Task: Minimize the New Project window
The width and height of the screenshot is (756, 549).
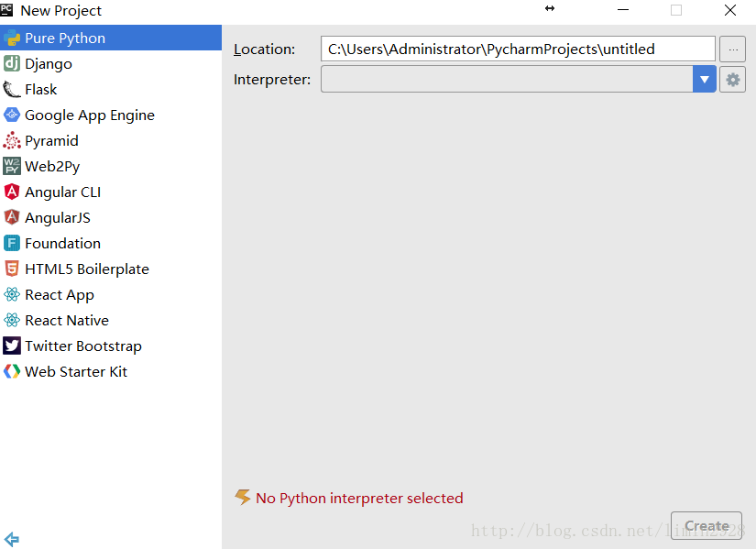Action: [x=623, y=10]
